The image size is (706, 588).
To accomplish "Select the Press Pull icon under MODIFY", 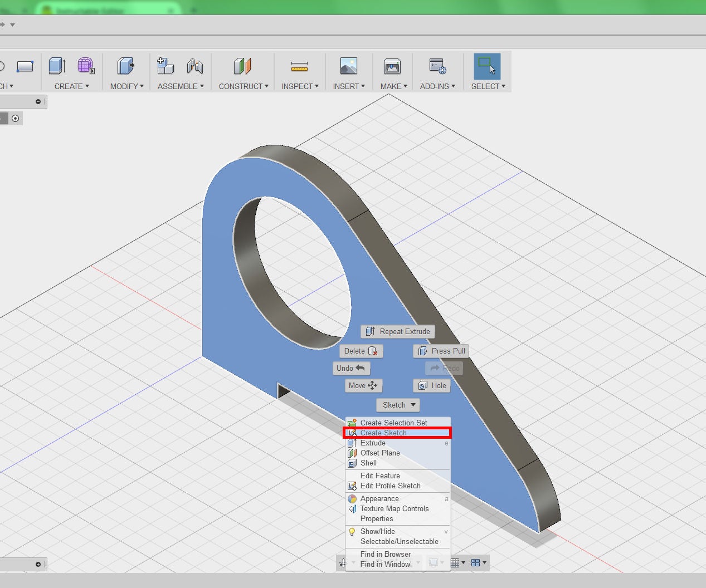I will (x=125, y=66).
